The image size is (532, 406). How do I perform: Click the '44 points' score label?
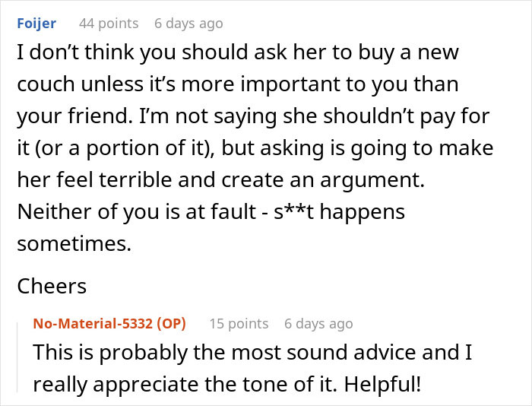pos(109,24)
